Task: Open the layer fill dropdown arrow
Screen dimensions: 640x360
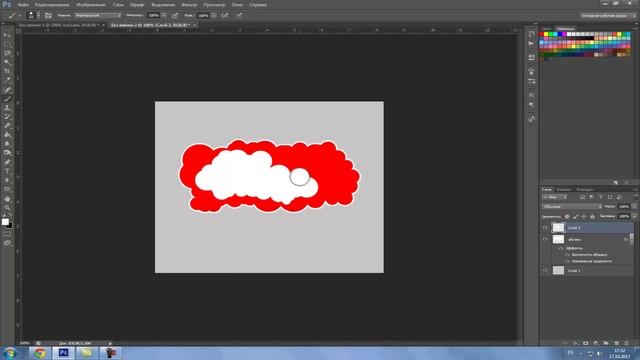Action: [634, 216]
